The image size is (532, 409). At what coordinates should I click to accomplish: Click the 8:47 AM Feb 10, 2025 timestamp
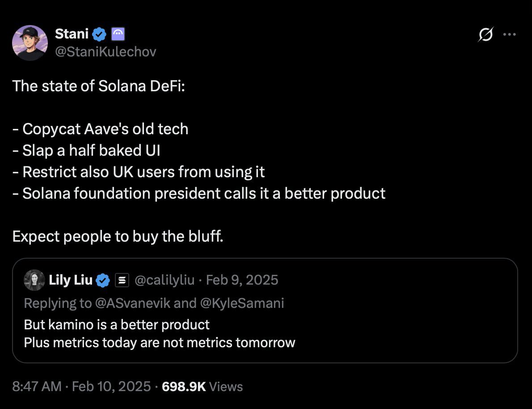81,386
